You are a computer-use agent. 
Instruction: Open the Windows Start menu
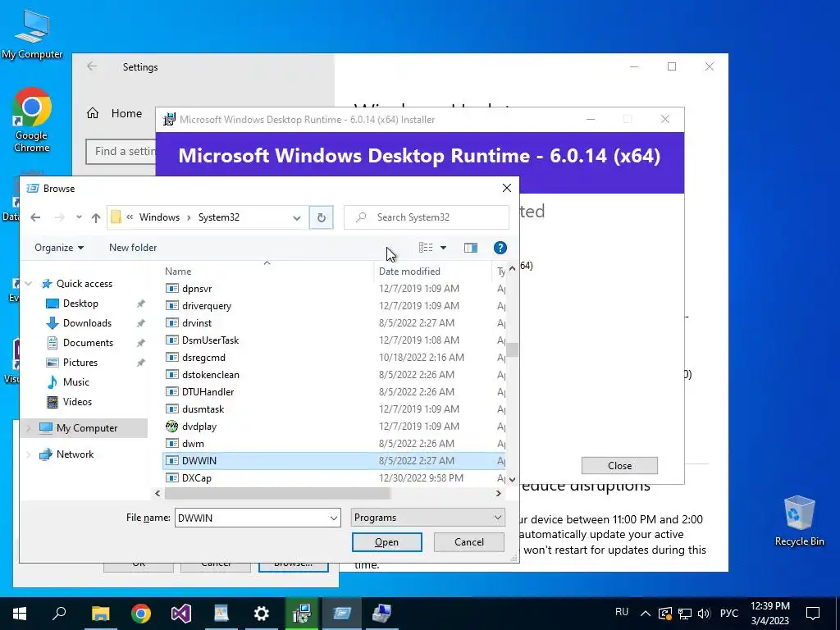tap(20, 613)
